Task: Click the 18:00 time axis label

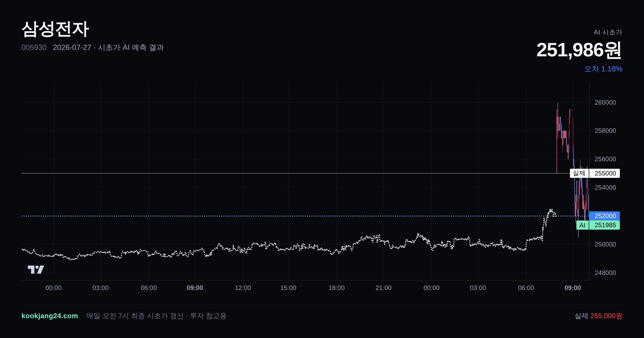Action: click(x=336, y=288)
